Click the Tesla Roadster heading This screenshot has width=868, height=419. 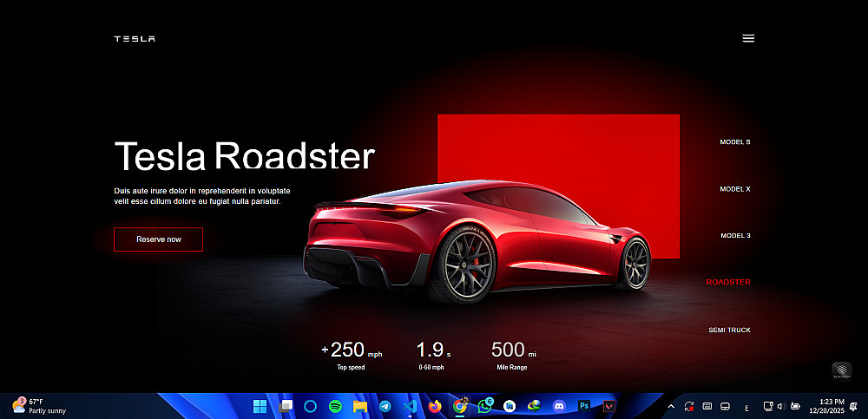coord(244,155)
